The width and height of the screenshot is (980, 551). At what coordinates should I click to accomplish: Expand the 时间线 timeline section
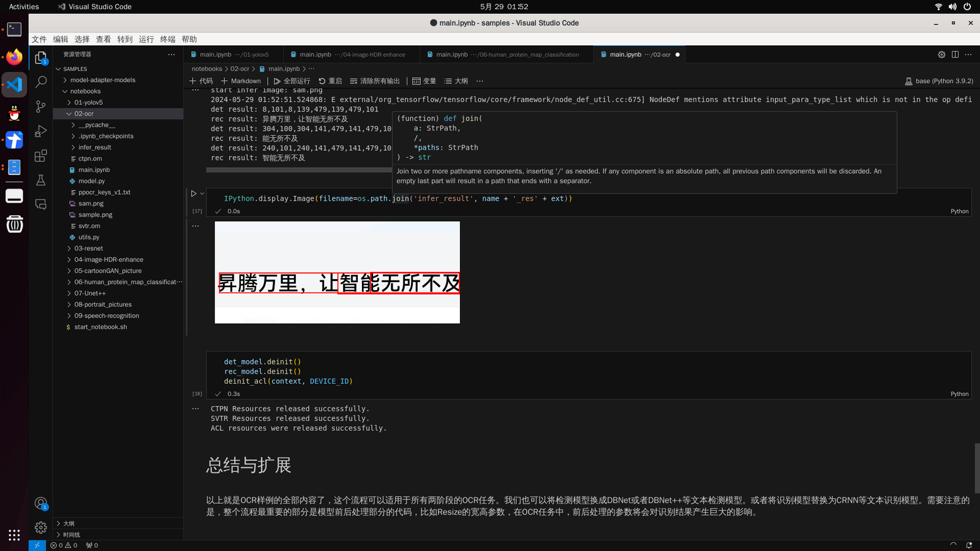click(x=118, y=534)
